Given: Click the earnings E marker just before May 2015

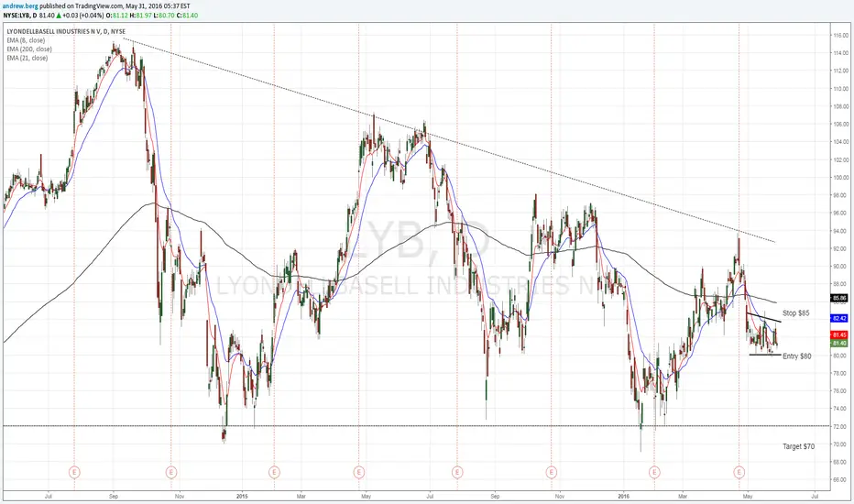Looking at the screenshot, I should (x=358, y=472).
